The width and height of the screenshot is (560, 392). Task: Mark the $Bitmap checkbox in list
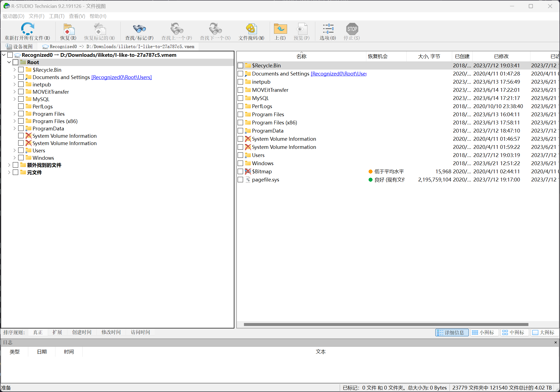[x=240, y=171]
